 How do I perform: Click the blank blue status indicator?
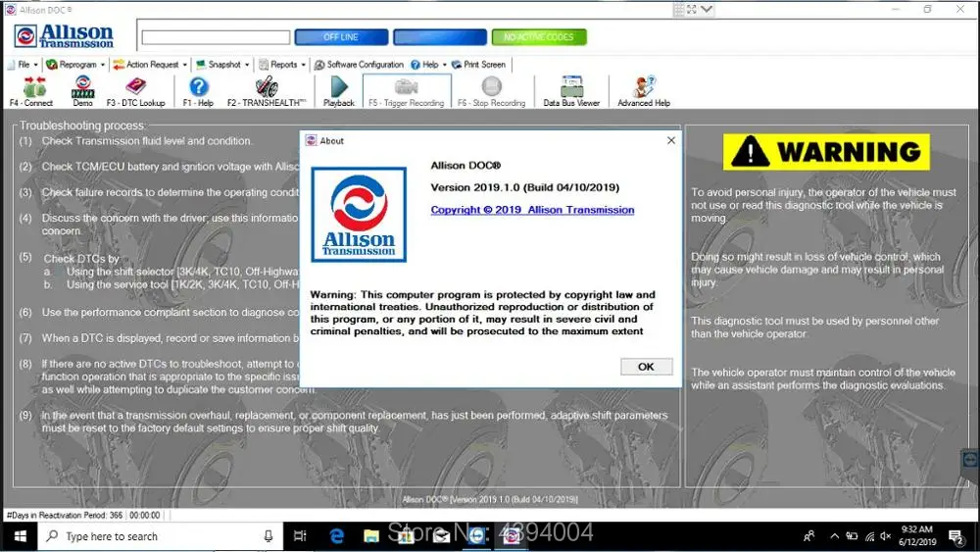(x=440, y=37)
